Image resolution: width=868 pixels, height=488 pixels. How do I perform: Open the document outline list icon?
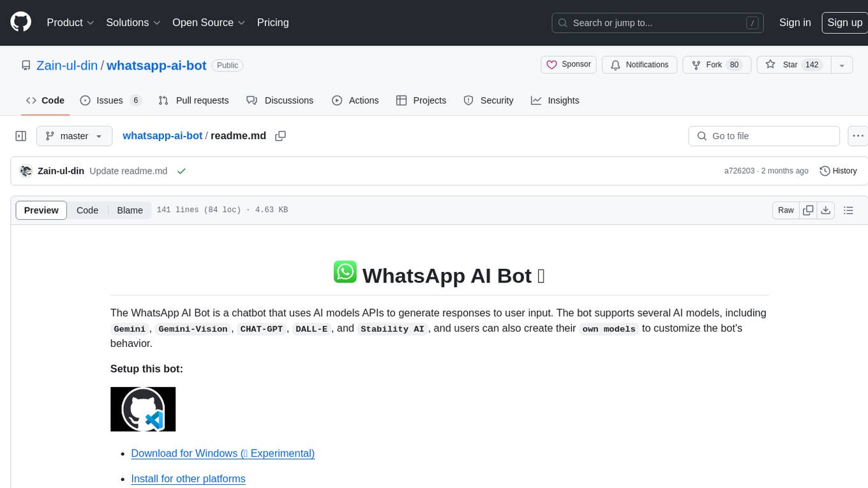pos(848,210)
